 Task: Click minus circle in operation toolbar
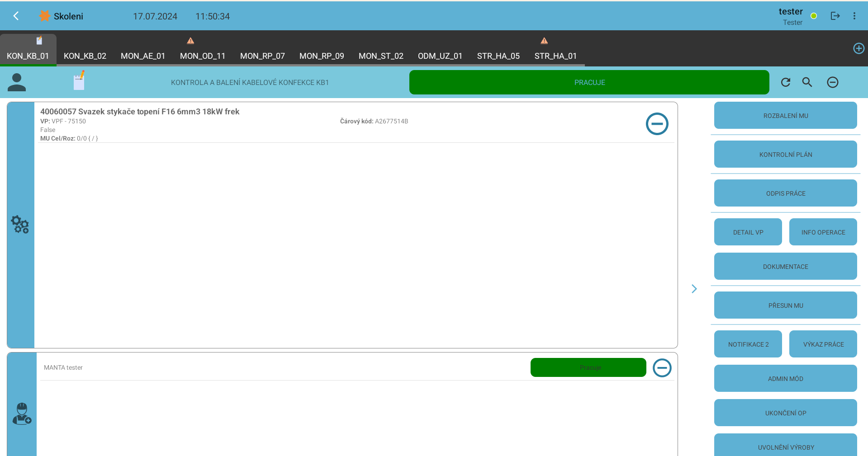(x=832, y=82)
